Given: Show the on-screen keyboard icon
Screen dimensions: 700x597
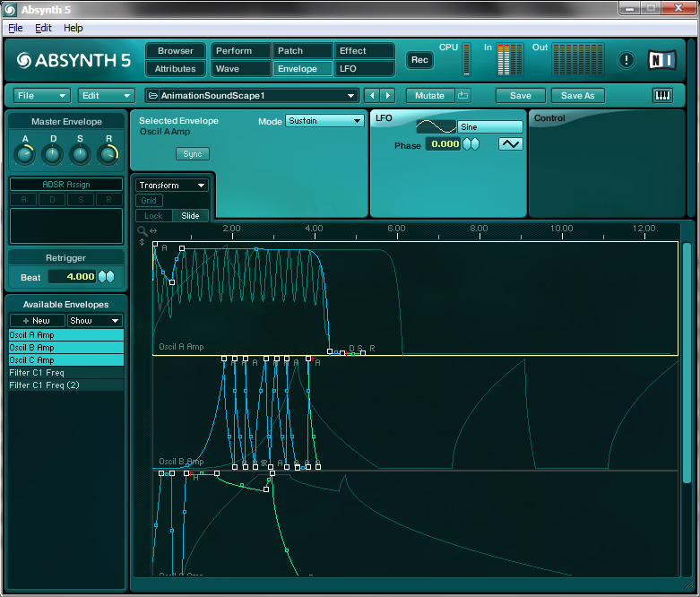Looking at the screenshot, I should (x=662, y=96).
